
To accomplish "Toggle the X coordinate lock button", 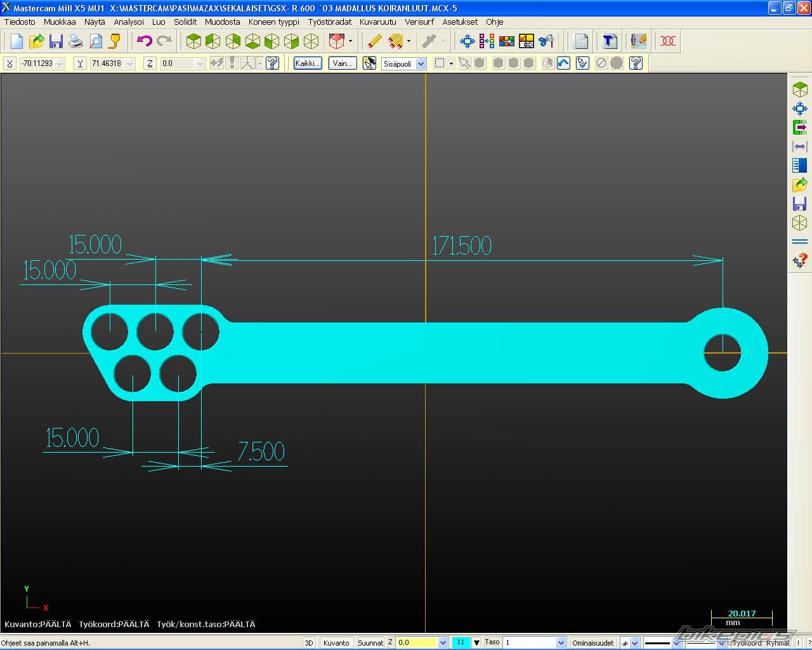I will point(10,63).
